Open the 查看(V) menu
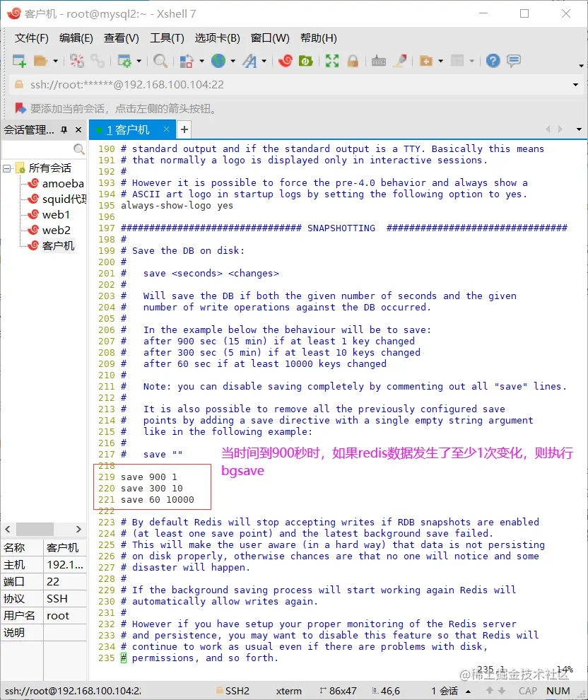This screenshot has height=700, width=588. click(122, 38)
